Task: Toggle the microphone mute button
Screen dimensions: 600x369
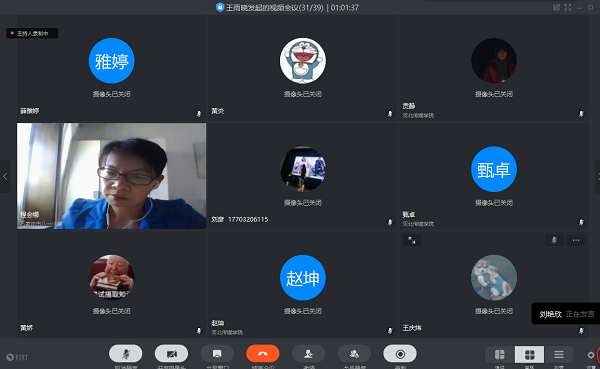Action: 126,354
